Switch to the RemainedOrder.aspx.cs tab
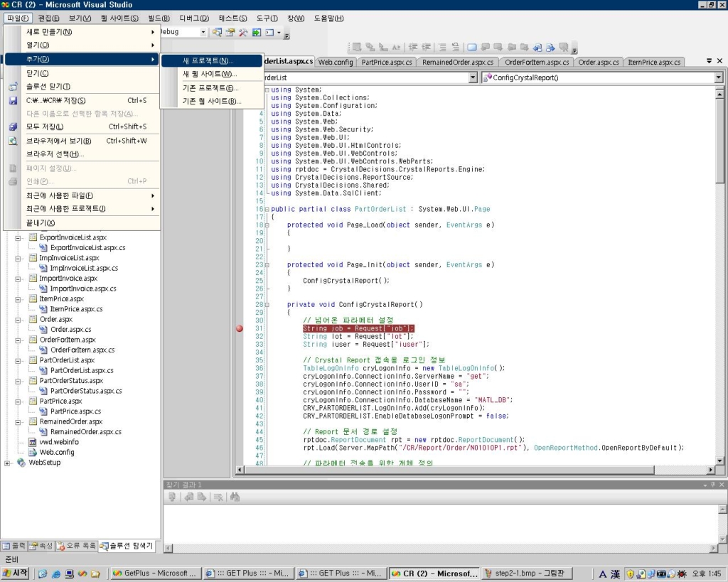 click(x=458, y=63)
